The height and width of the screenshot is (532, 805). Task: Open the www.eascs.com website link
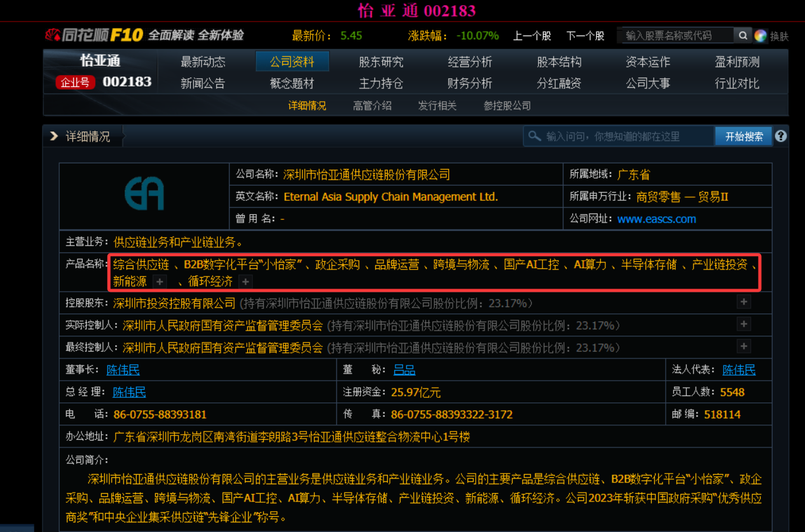coord(656,219)
